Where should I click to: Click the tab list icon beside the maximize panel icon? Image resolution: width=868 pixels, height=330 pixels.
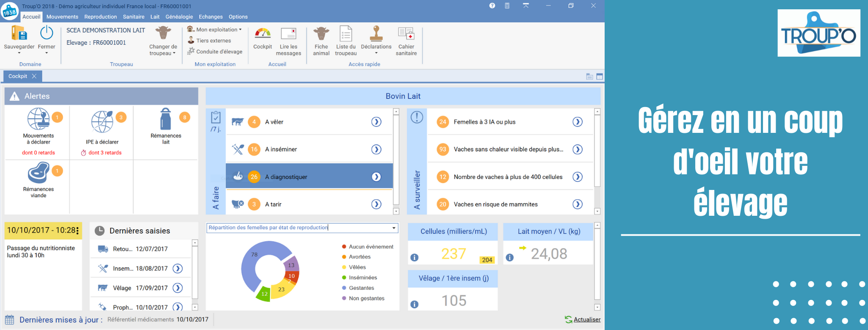(x=589, y=77)
